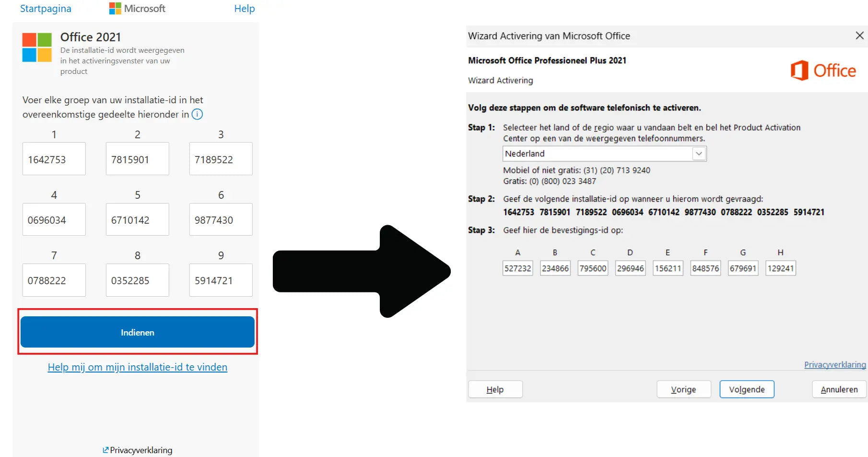
Task: Expand the Nederland country dropdown
Action: (699, 154)
